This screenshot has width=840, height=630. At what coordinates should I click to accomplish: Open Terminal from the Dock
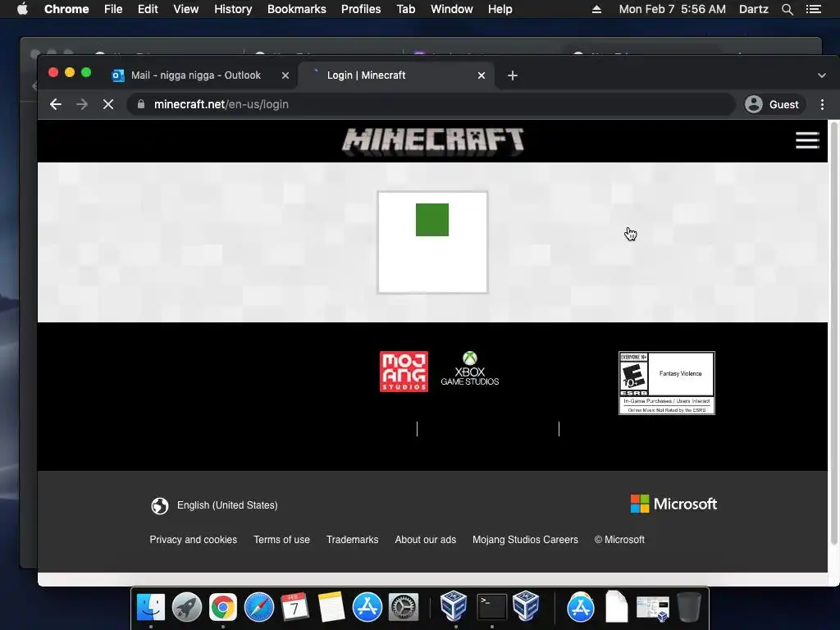[x=491, y=607]
